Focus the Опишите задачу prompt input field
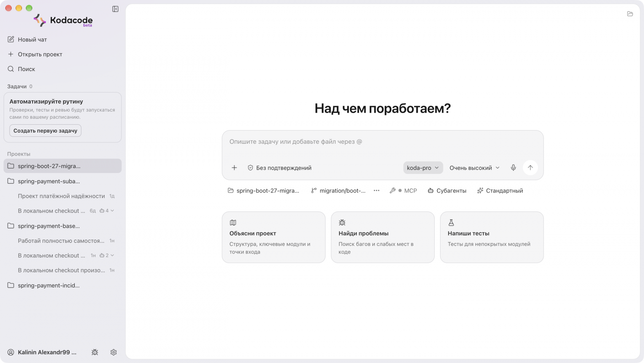Screen dimensions: 644x363 coord(383,142)
